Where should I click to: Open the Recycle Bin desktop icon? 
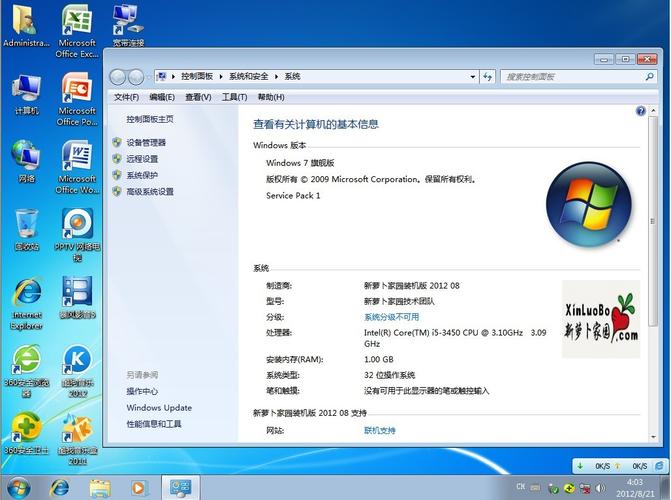coord(27,229)
